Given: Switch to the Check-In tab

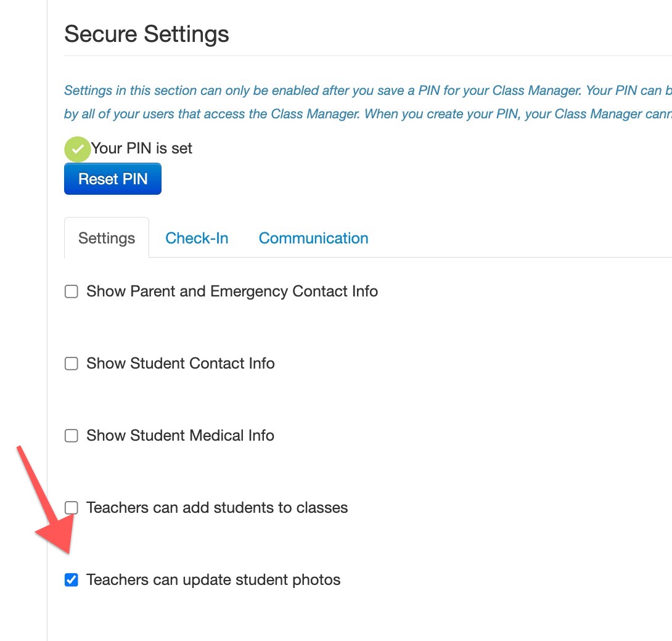Looking at the screenshot, I should [197, 238].
